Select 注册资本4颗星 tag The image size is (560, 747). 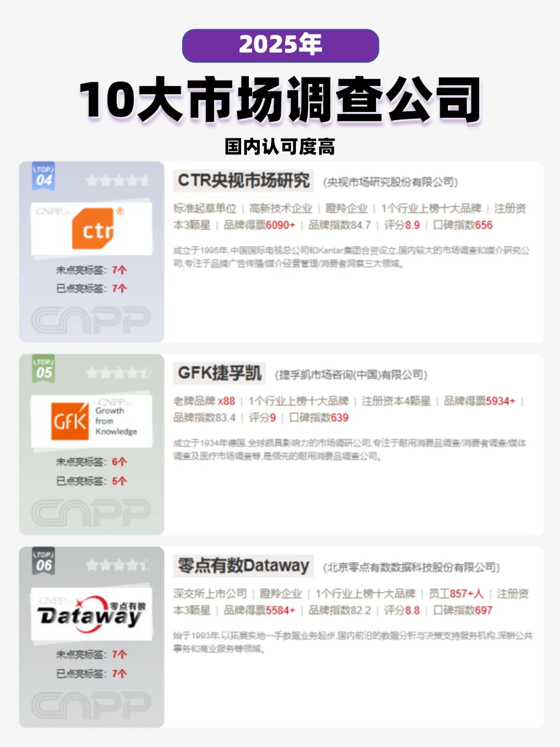pos(396,401)
